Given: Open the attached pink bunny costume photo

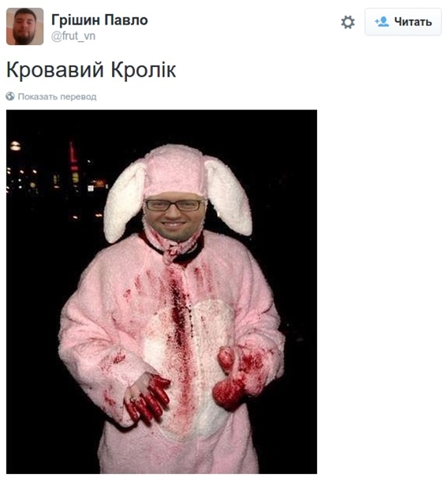Looking at the screenshot, I should 162,292.
